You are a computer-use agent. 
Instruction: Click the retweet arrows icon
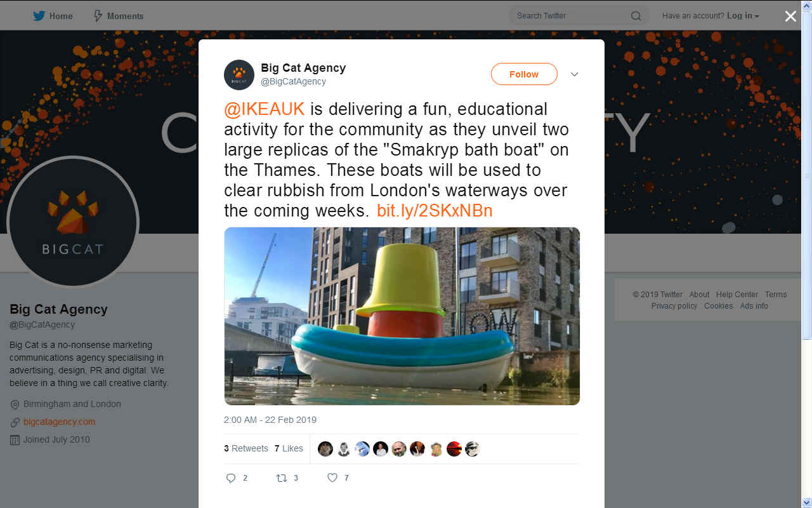click(x=282, y=478)
